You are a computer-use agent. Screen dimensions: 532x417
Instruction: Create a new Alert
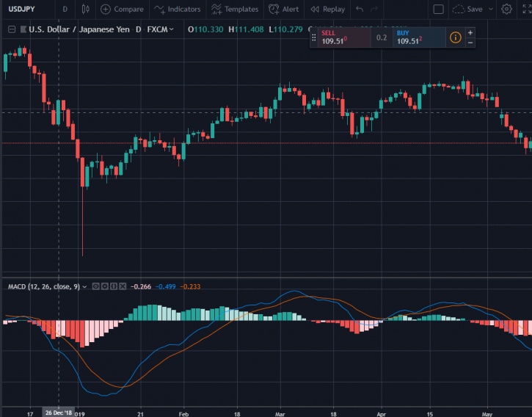click(x=283, y=9)
